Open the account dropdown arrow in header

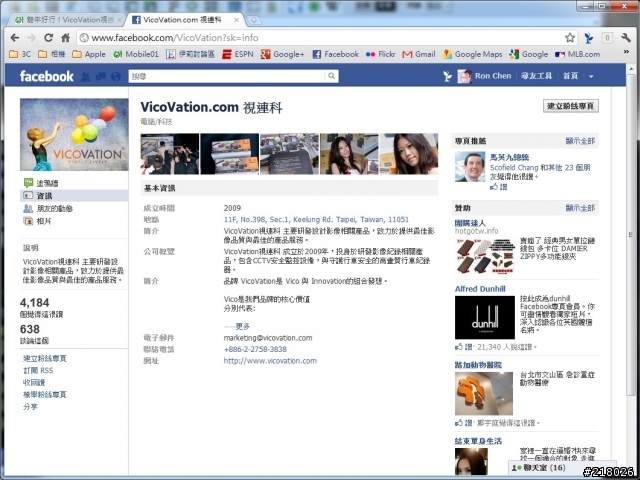(591, 76)
